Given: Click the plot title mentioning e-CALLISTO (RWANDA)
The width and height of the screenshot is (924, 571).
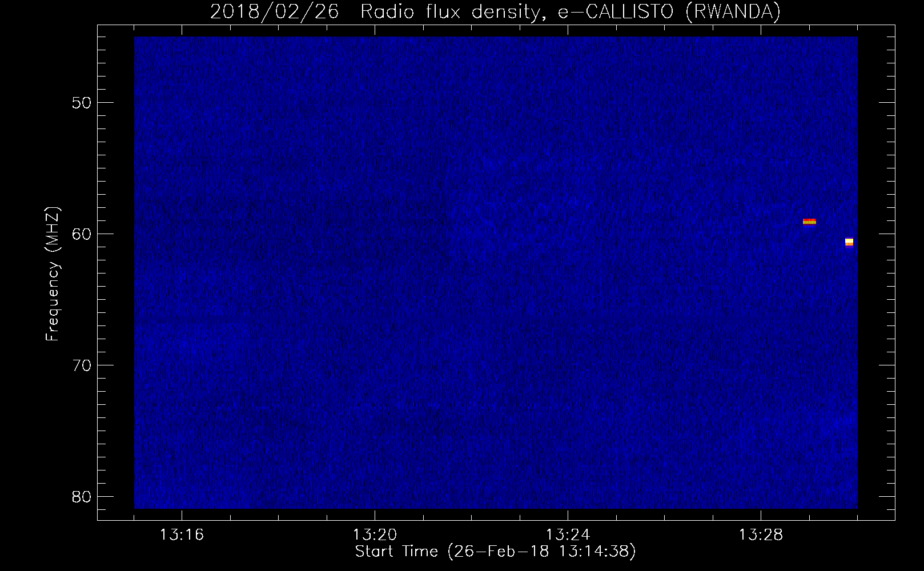Looking at the screenshot, I should (x=495, y=11).
